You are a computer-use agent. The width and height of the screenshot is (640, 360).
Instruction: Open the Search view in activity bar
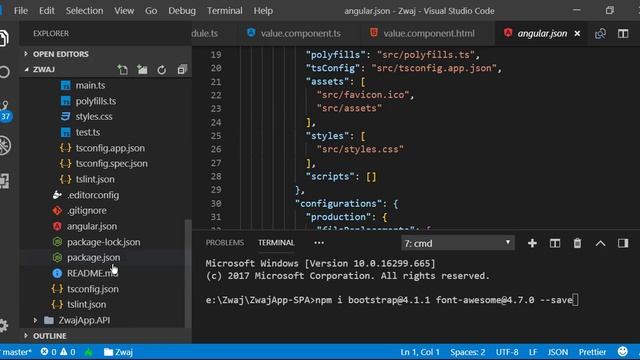coord(4,72)
